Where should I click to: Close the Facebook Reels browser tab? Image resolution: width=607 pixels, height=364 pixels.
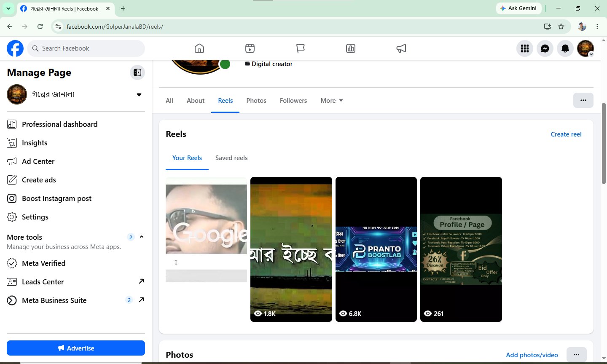click(108, 8)
